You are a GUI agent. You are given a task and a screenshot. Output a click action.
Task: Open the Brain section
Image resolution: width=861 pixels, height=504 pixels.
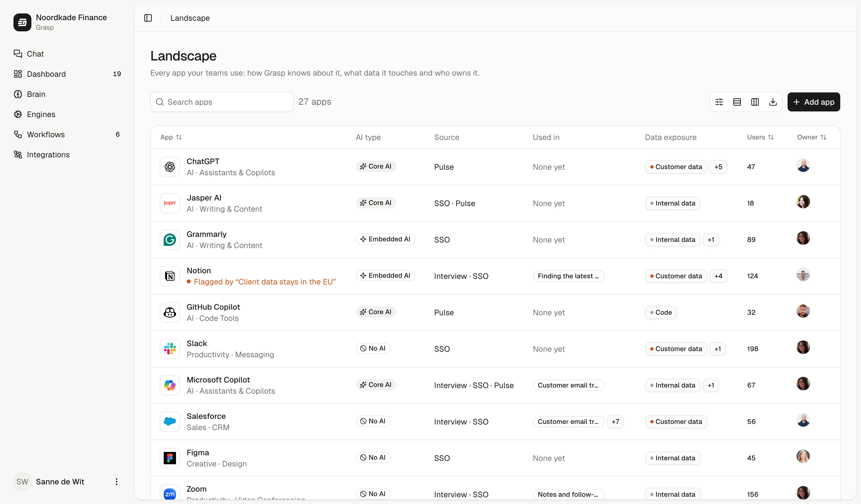[x=67, y=94]
